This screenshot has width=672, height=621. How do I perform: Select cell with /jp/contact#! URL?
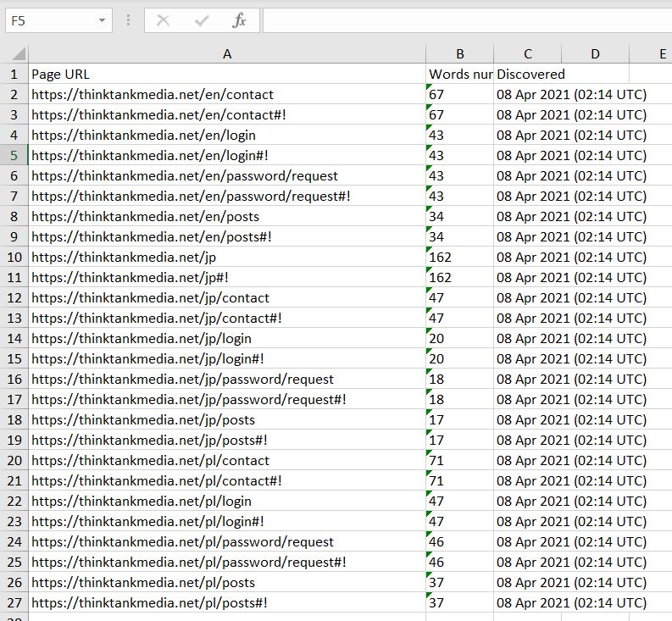[227, 318]
